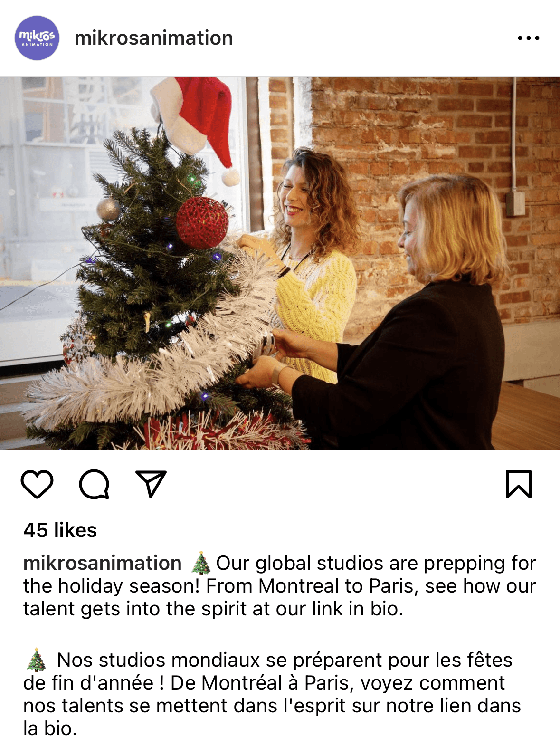
Task: Tap the mikrosanimation username in the caption
Action: pos(103,563)
